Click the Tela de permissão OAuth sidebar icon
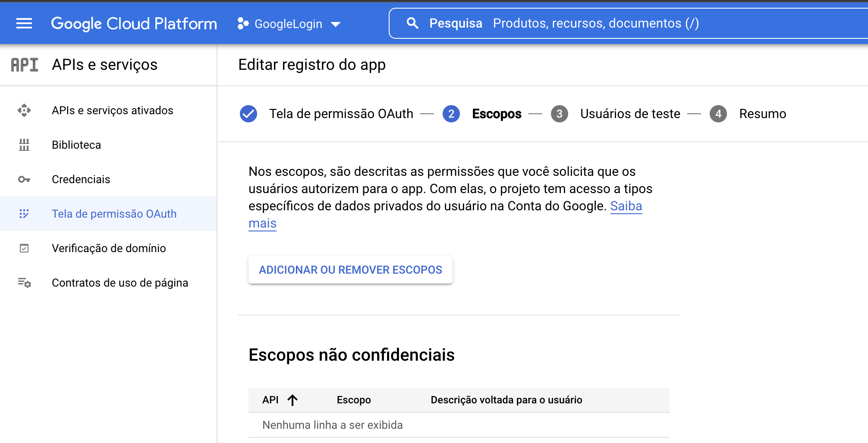This screenshot has width=868, height=443. coord(24,214)
